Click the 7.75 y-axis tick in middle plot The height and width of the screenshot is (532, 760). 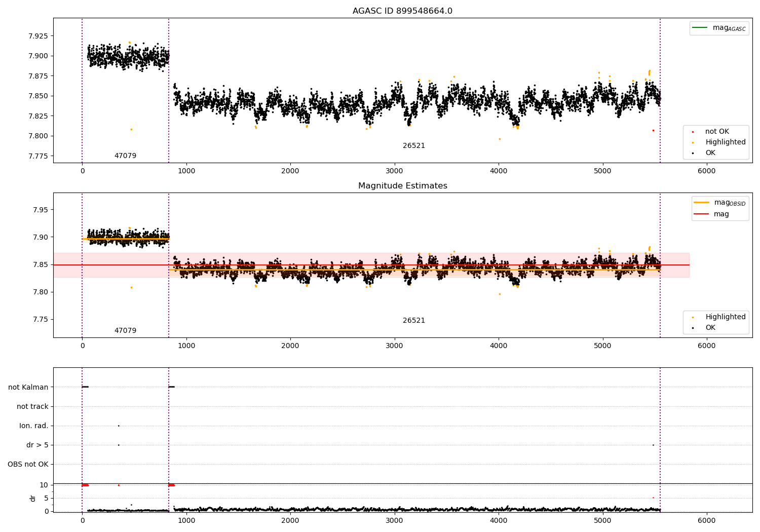(x=40, y=320)
